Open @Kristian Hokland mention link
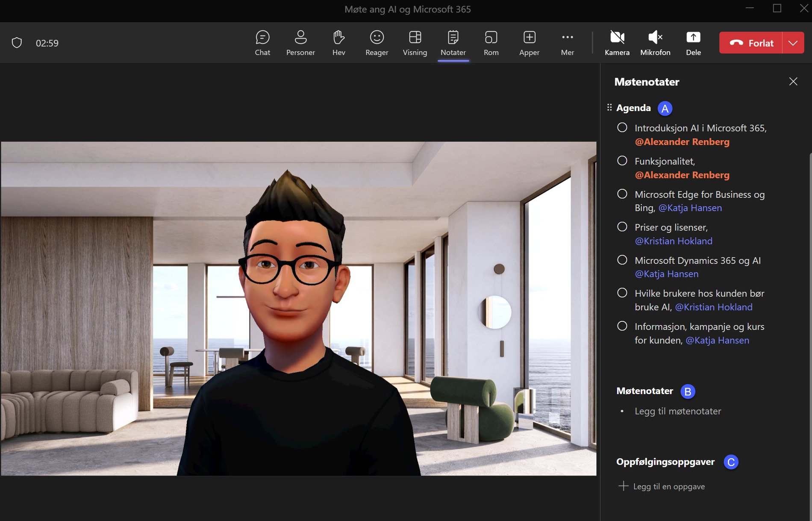Viewport: 812px width, 521px height. point(674,241)
